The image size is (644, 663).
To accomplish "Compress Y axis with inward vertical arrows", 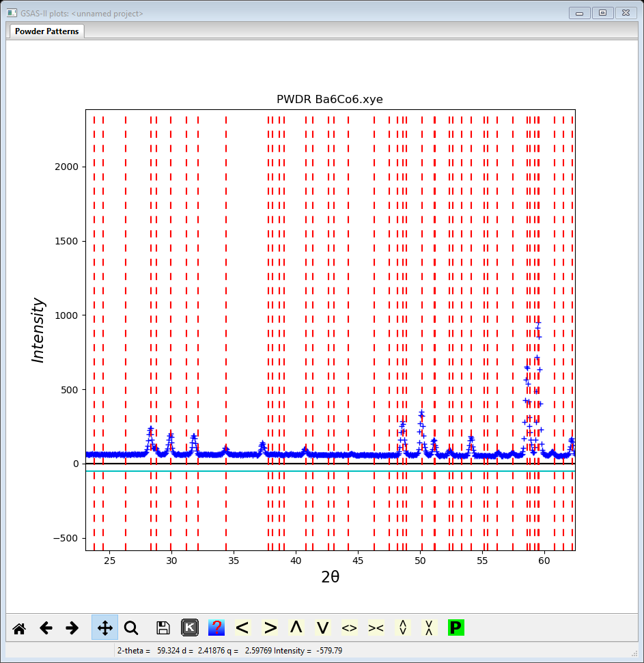I will 429,627.
